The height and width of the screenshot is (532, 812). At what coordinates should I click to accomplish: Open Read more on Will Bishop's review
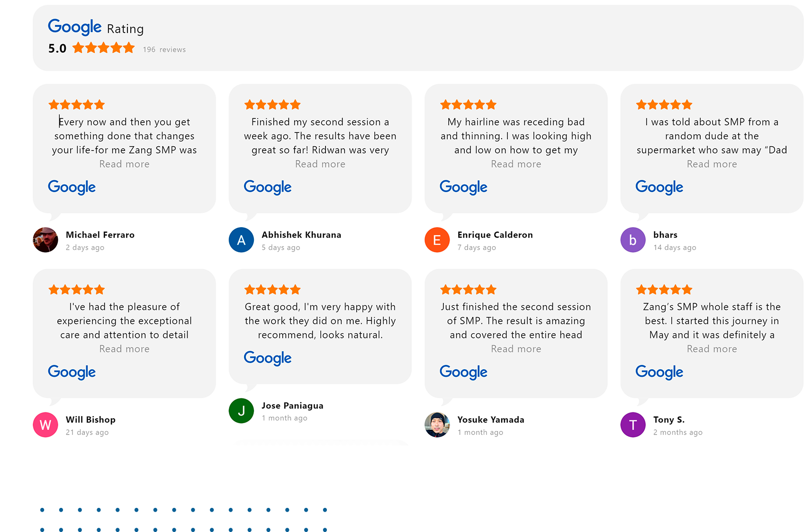(x=125, y=349)
